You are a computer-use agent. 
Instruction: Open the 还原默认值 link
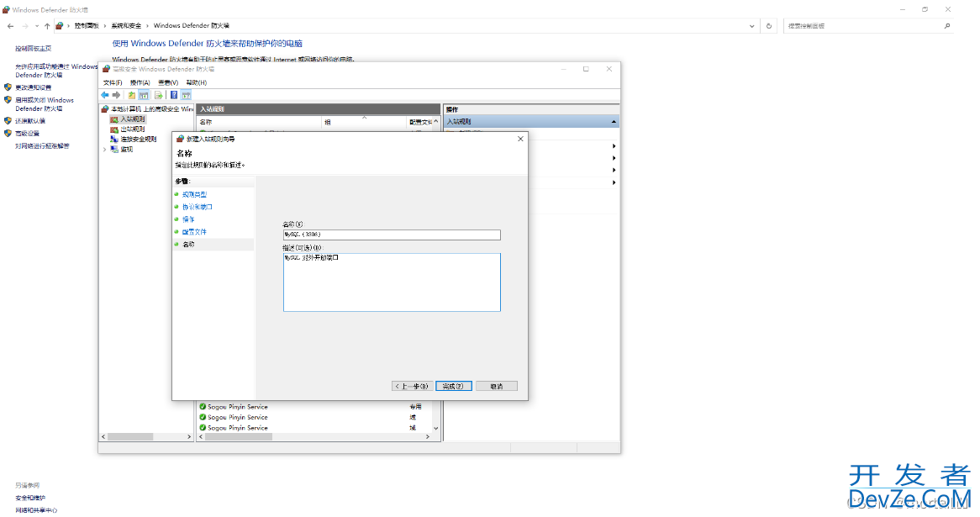30,121
